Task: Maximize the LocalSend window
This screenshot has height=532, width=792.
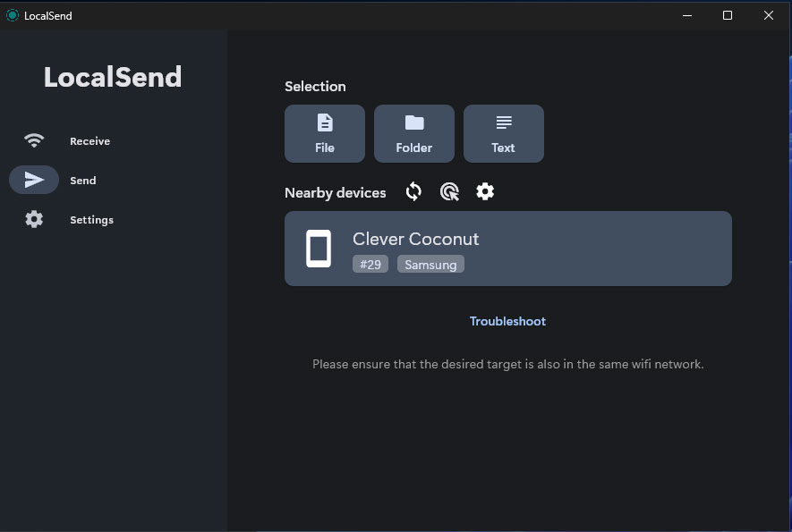Action: [x=728, y=16]
